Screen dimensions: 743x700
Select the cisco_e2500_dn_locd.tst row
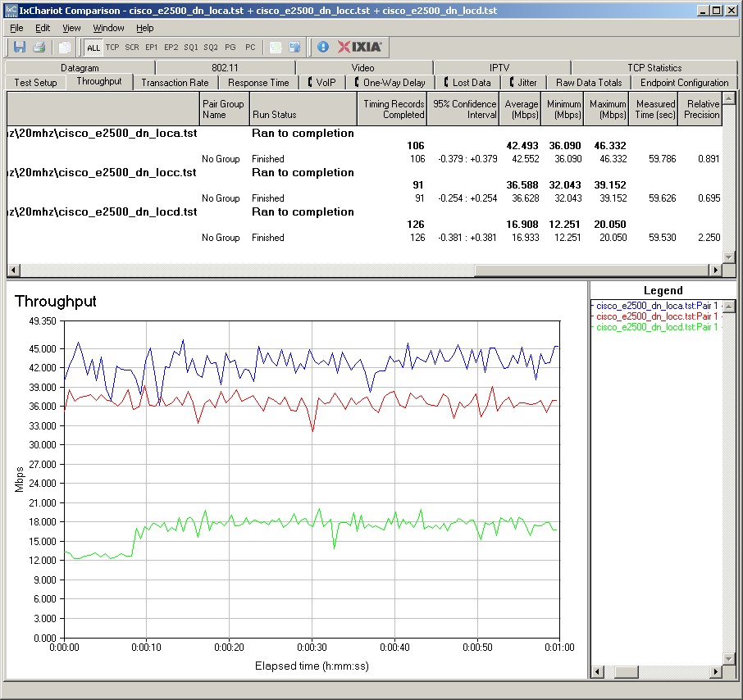[x=364, y=211]
